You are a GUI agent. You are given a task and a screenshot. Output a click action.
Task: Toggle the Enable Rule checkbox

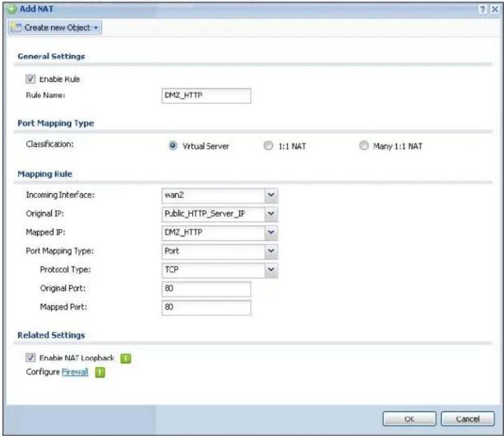[31, 79]
